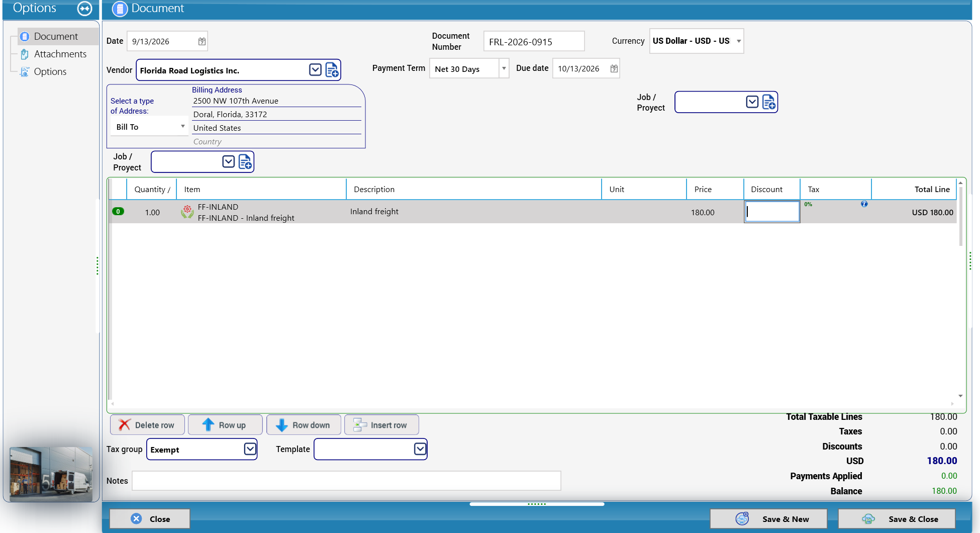The image size is (980, 533).
Task: Add new vendor document icon
Action: [x=332, y=70]
